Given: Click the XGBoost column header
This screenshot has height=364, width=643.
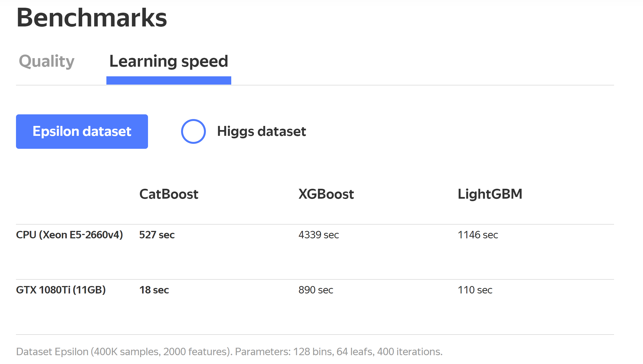Looking at the screenshot, I should click(326, 194).
